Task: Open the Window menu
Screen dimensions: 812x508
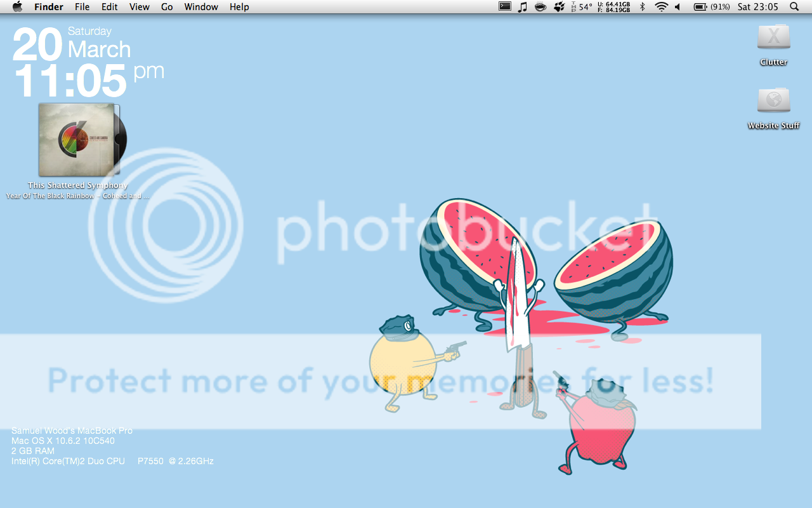Action: (201, 7)
